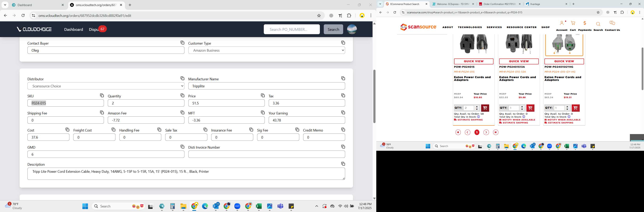
Task: Click Quick View for POW-P024015
Action: (x=473, y=61)
